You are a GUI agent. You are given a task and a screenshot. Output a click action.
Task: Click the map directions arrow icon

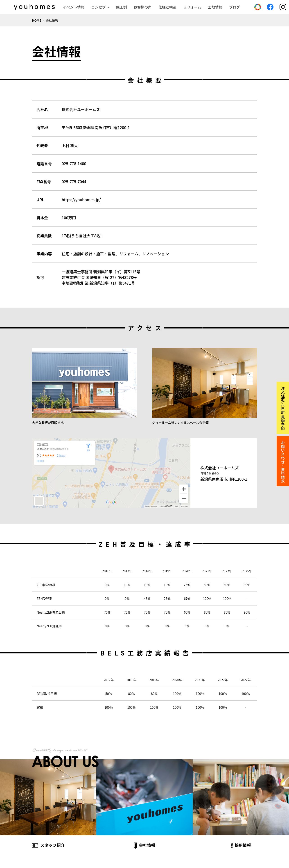coord(88,446)
